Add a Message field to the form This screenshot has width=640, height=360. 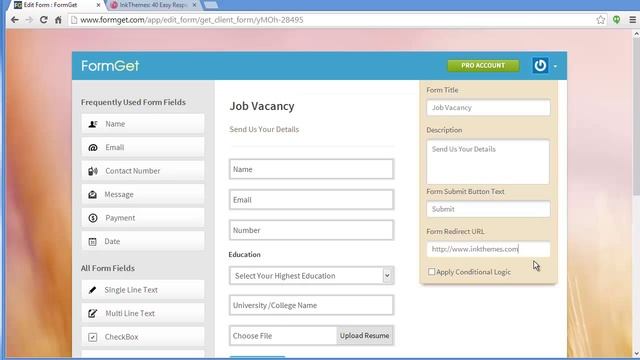pyautogui.click(x=142, y=195)
